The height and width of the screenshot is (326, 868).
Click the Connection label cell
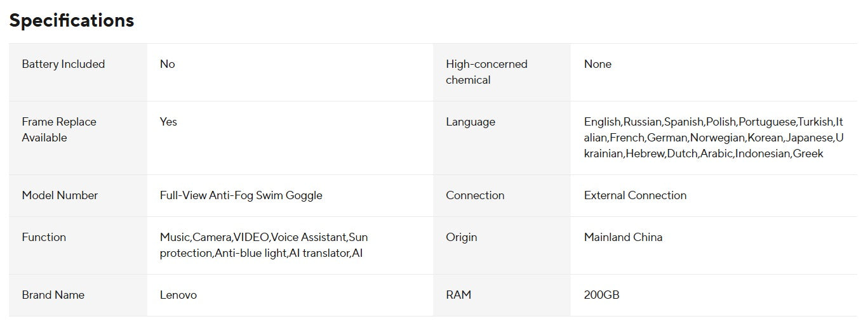[475, 195]
